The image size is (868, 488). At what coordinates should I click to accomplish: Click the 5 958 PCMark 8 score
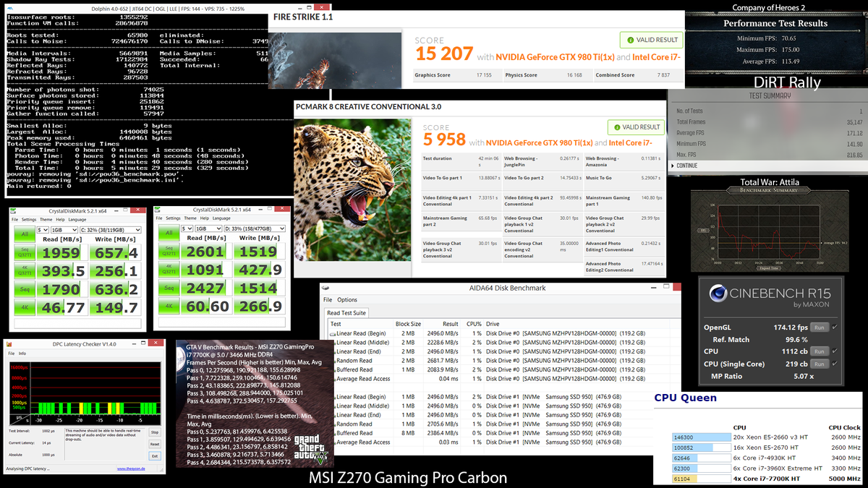(445, 141)
